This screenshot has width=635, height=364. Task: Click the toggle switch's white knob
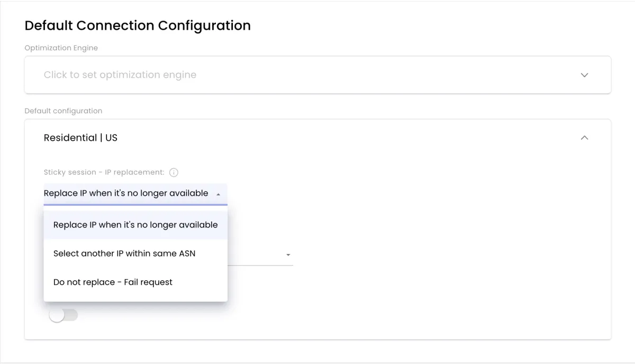(x=56, y=315)
